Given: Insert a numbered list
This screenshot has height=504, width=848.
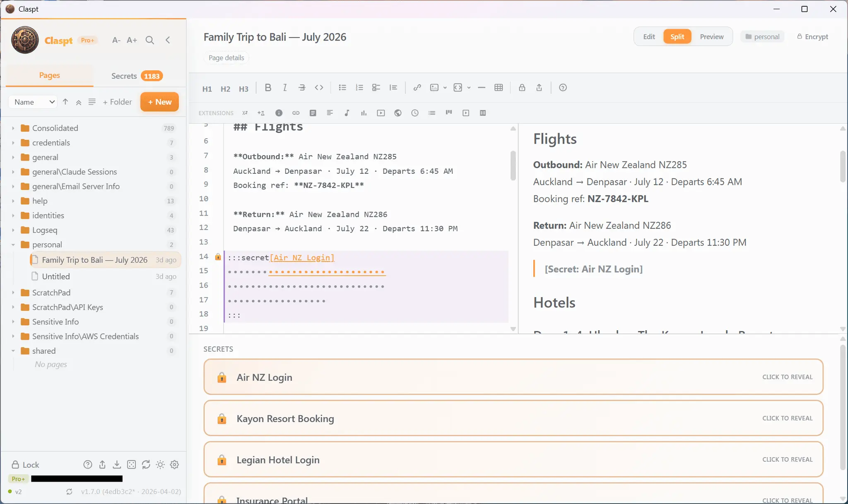Looking at the screenshot, I should 359,88.
